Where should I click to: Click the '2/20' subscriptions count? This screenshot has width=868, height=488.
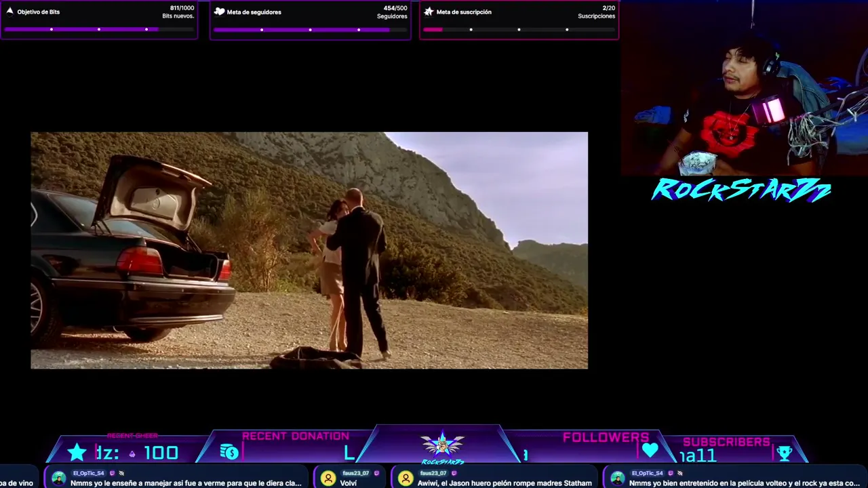(609, 8)
